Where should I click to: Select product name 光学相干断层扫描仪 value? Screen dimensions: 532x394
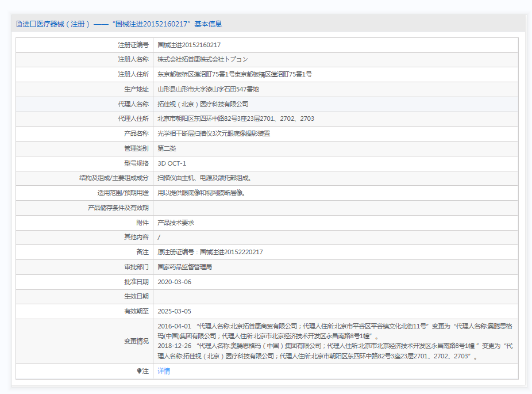point(214,133)
